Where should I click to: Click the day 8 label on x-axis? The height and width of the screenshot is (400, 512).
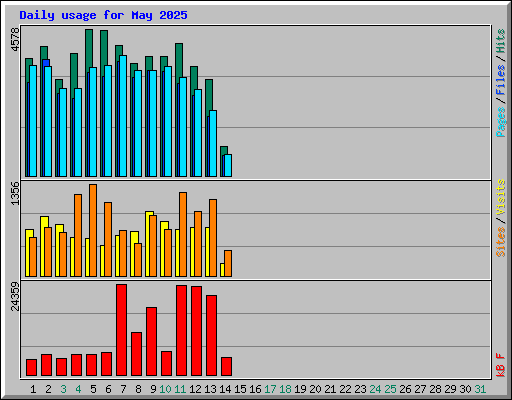click(138, 389)
